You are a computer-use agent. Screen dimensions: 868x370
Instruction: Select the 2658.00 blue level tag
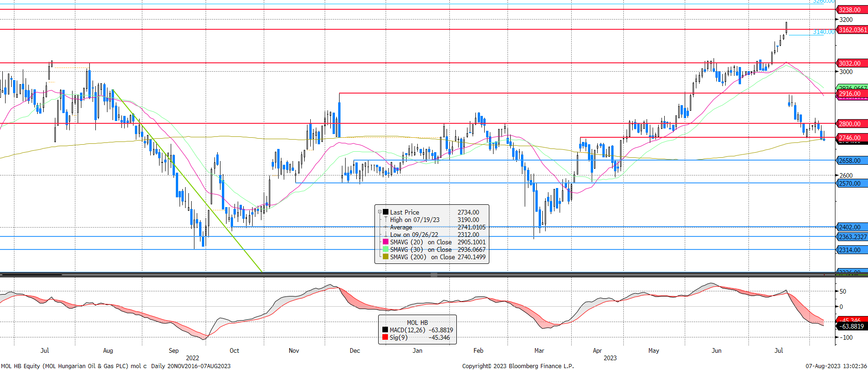coord(852,161)
